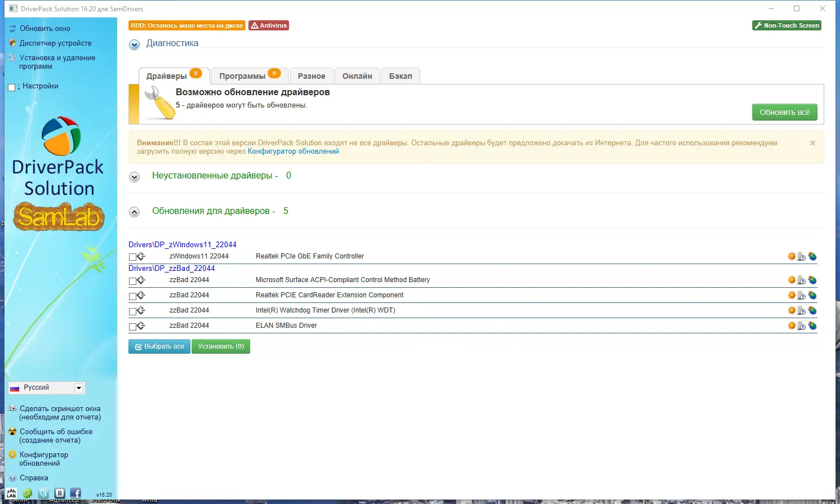
Task: Click the arrow icon beside Intel Watchdog checkbox
Action: coord(141,310)
